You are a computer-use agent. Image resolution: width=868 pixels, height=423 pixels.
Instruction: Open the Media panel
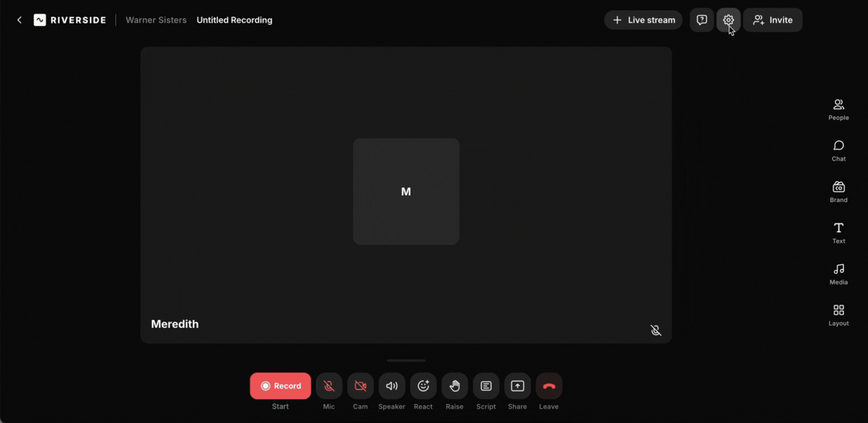[x=838, y=274]
